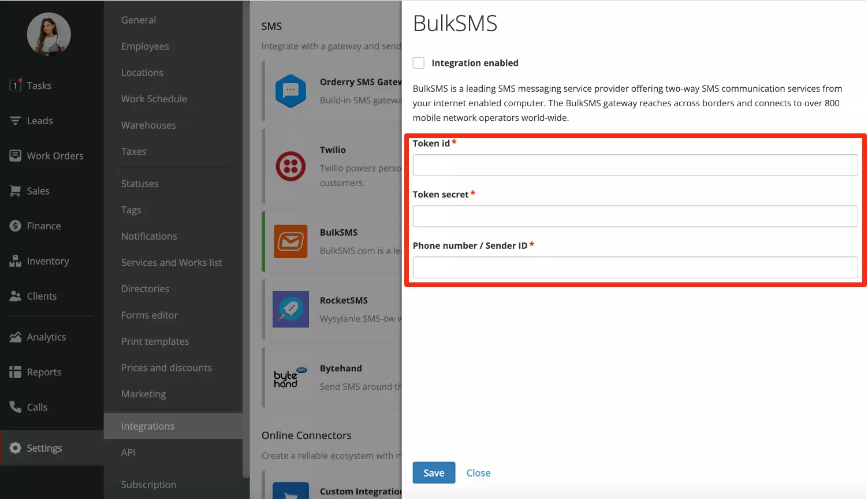Click the Bytehand logo icon
The height and width of the screenshot is (499, 868).
pyautogui.click(x=290, y=377)
